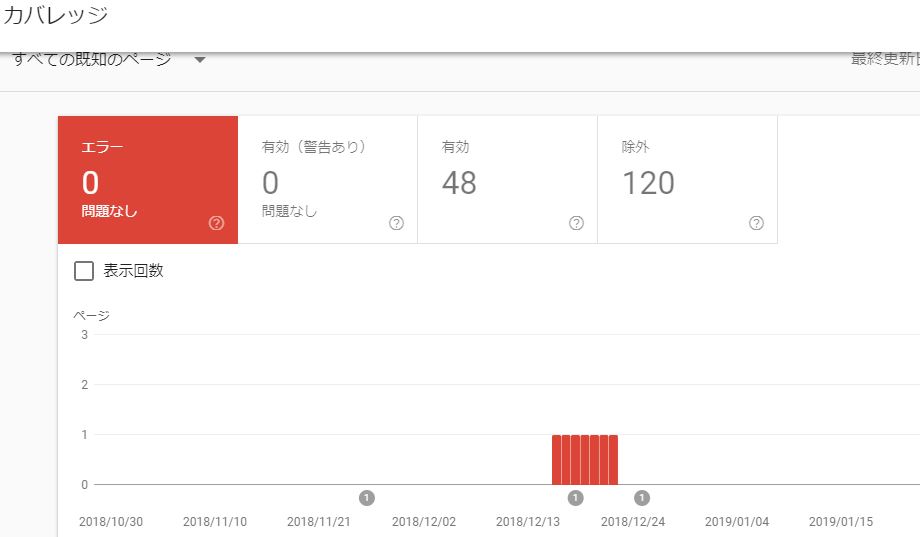This screenshot has width=920, height=537.
Task: Select the 除外 120 status tab
Action: (688, 180)
